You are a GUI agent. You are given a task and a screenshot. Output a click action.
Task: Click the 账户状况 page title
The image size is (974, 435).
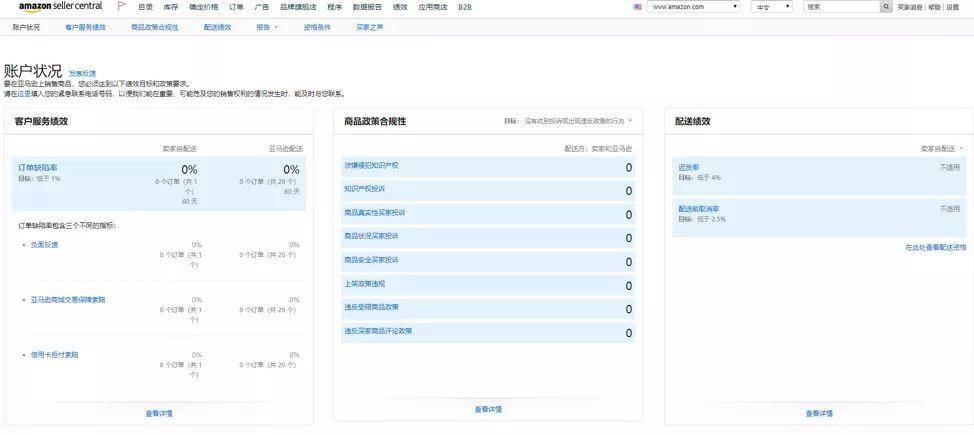tap(34, 71)
